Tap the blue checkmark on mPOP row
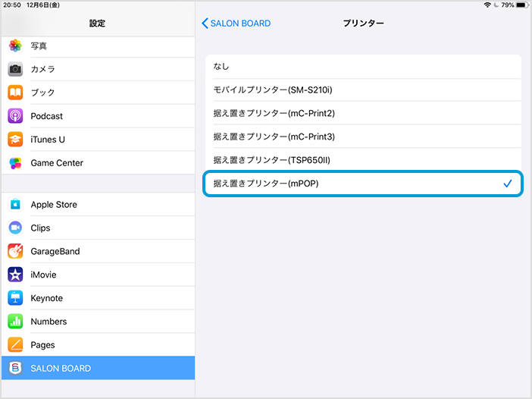The height and width of the screenshot is (399, 532). (x=508, y=184)
